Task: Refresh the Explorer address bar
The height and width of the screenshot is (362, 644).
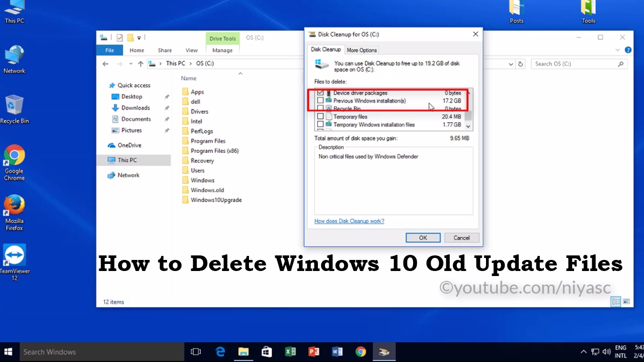Action: [x=521, y=64]
